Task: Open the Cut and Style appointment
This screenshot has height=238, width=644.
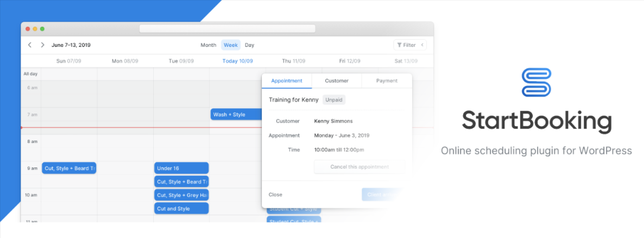Action: 181,209
